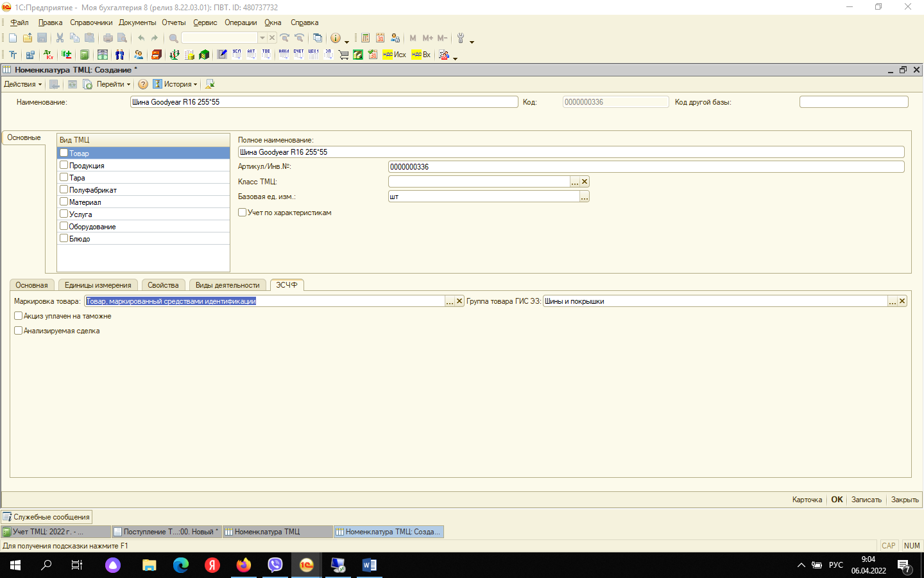
Task: Click the new document icon
Action: tap(13, 38)
